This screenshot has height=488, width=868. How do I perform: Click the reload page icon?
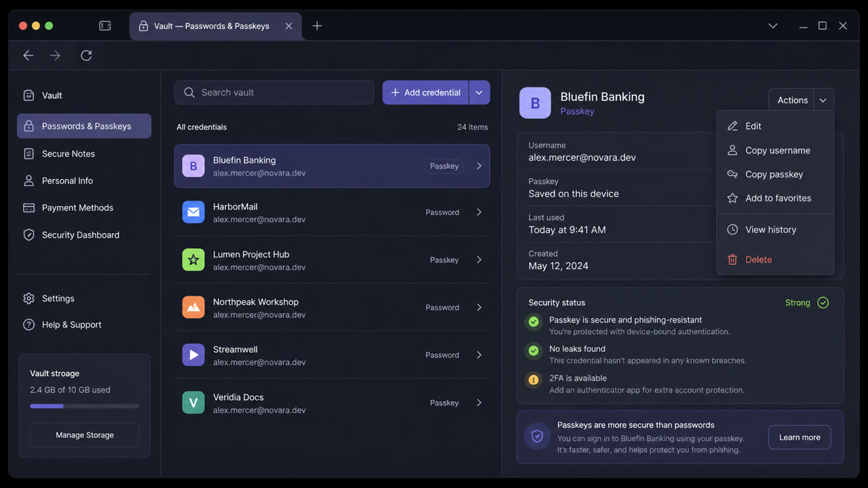click(x=86, y=56)
